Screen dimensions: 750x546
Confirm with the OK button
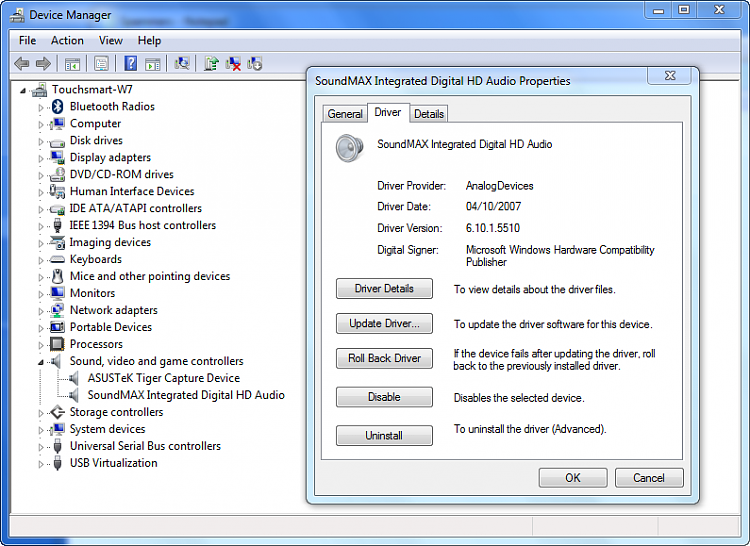(x=573, y=478)
